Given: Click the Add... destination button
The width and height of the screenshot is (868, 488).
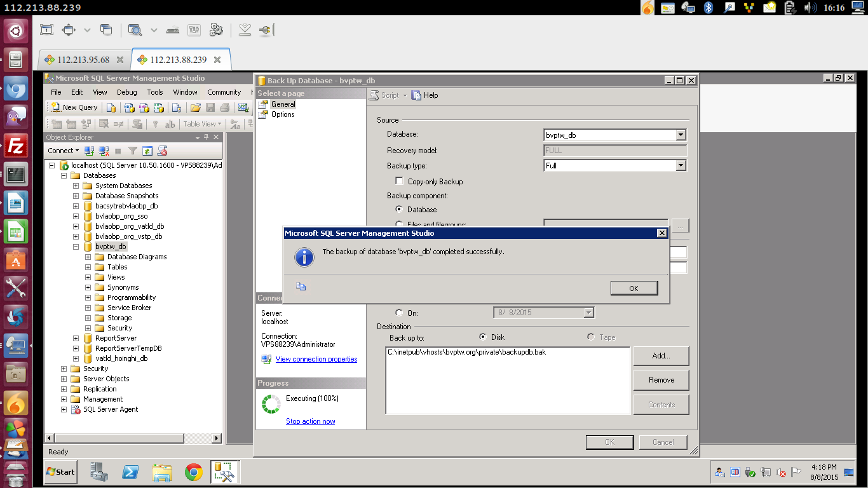Looking at the screenshot, I should pos(661,356).
